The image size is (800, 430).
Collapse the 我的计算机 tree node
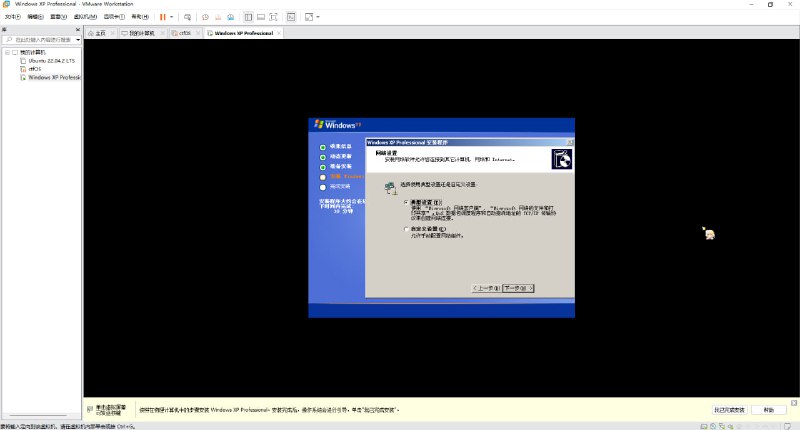[7, 52]
